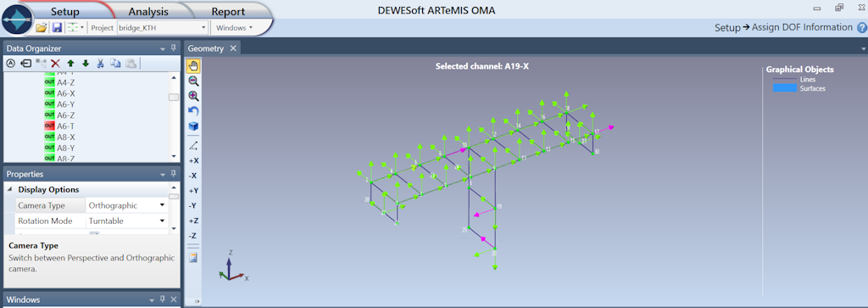The width and height of the screenshot is (868, 308).
Task: Close the Windows panel
Action: point(174,300)
